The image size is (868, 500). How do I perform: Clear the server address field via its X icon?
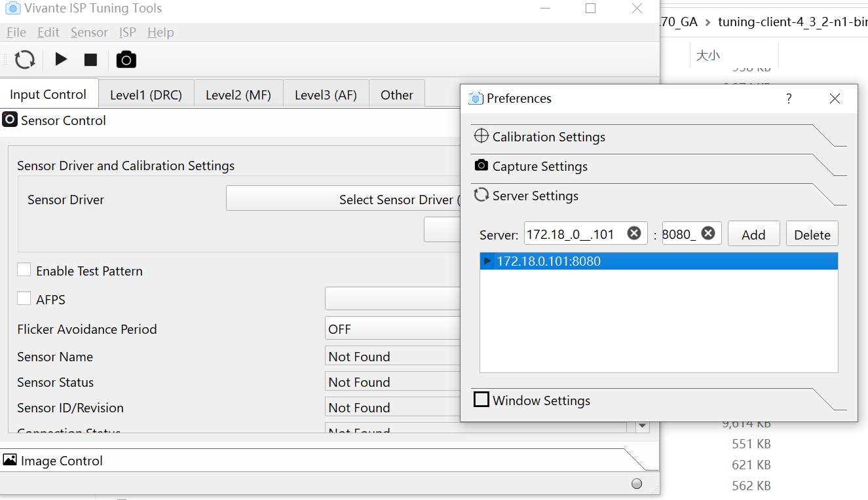[x=634, y=233]
